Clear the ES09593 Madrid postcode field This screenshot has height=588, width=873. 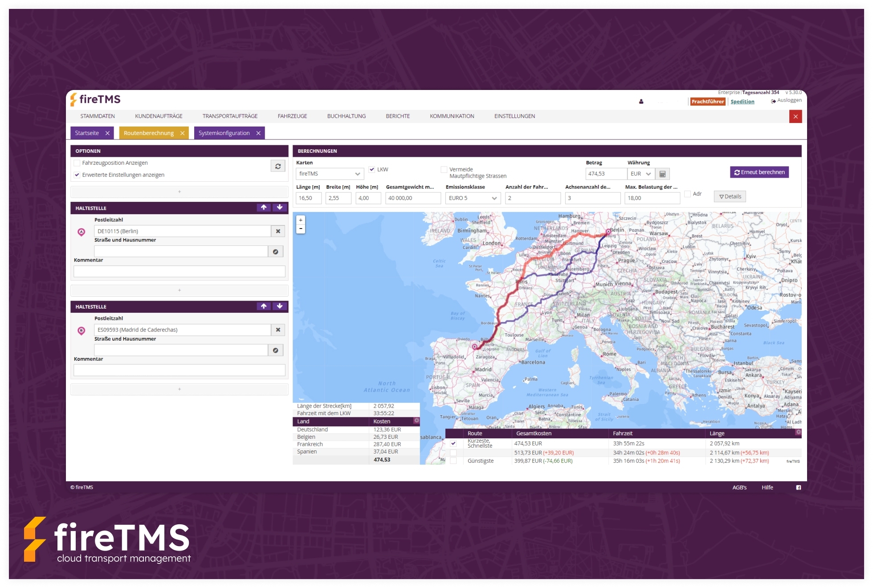click(278, 330)
